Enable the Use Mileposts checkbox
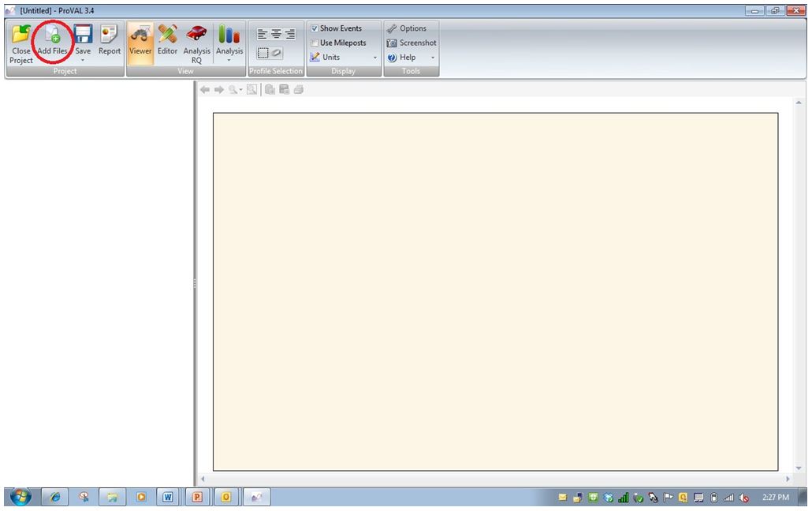The height and width of the screenshot is (511, 812). point(315,43)
